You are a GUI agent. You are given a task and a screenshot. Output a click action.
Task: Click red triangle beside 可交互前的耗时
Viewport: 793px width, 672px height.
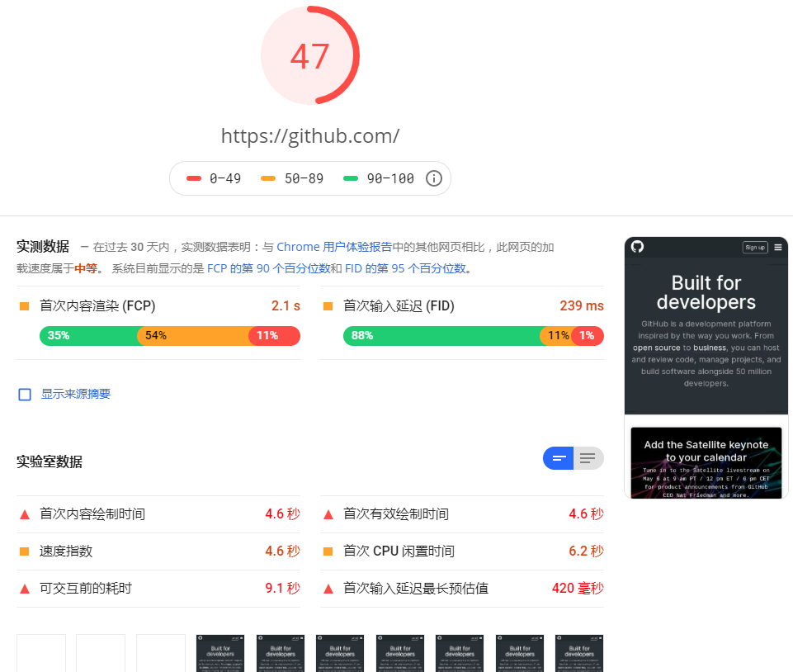[x=24, y=589]
